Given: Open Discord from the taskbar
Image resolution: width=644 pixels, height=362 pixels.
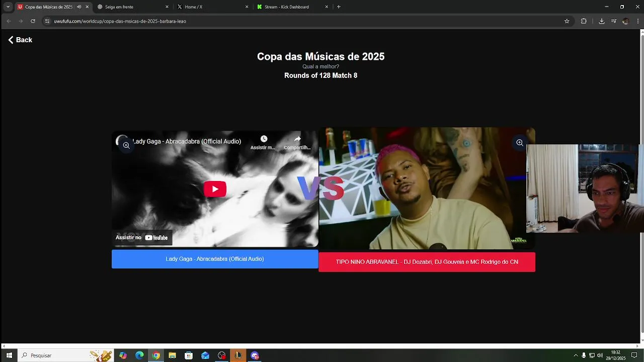Looking at the screenshot, I should [x=255, y=355].
